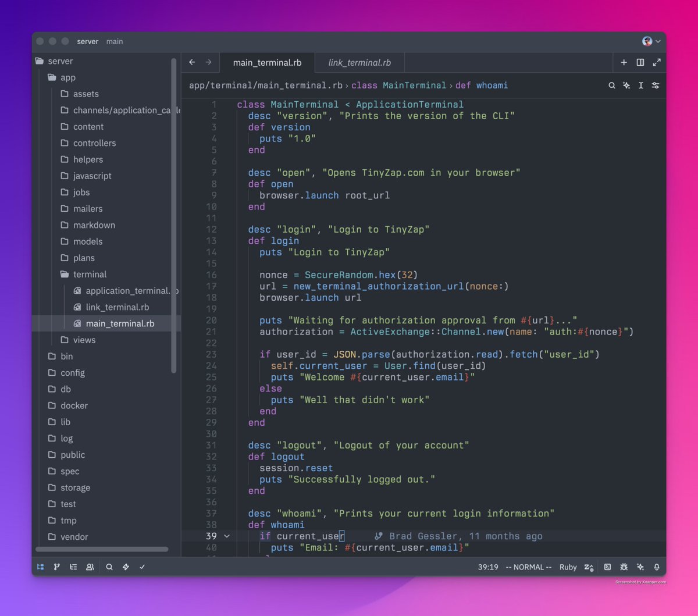Open buffer search magnifier in editor toolbar
Viewport: 698px width, 616px height.
pyautogui.click(x=612, y=86)
